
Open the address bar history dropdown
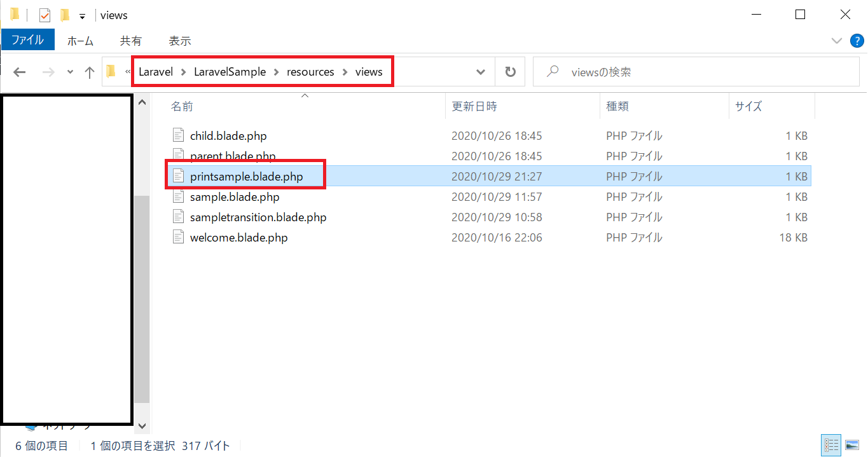[481, 72]
